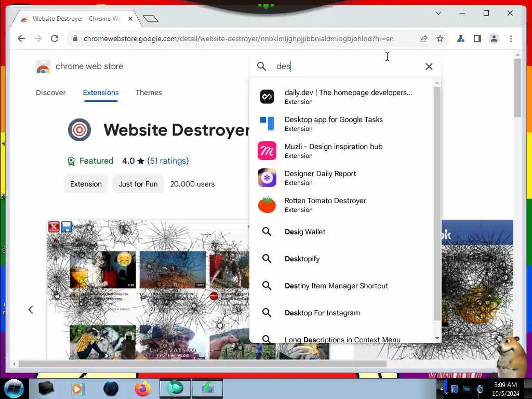This screenshot has height=399, width=532.
Task: Open the Chrome profile avatar
Action: [x=494, y=38]
